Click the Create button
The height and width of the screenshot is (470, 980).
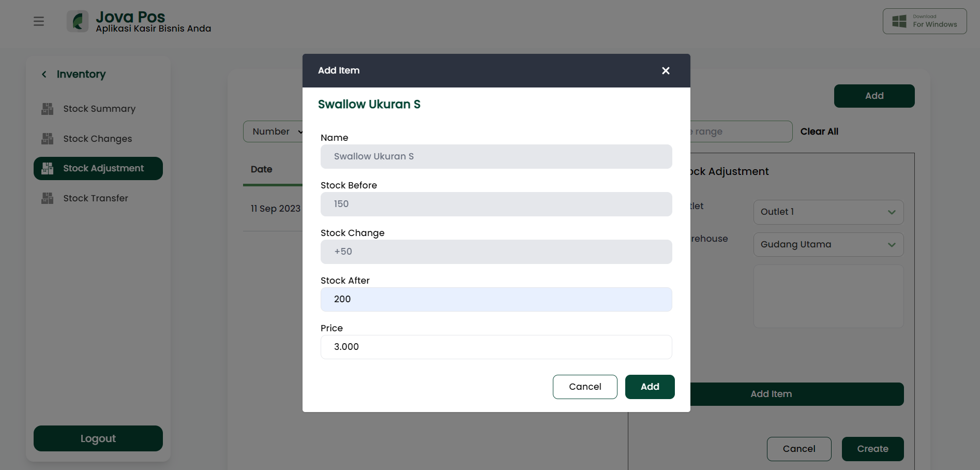872,449
